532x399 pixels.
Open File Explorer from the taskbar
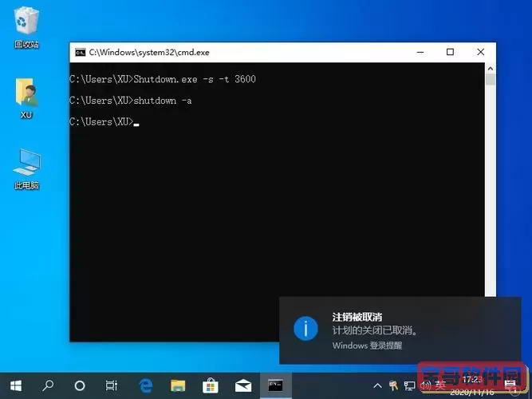click(178, 385)
